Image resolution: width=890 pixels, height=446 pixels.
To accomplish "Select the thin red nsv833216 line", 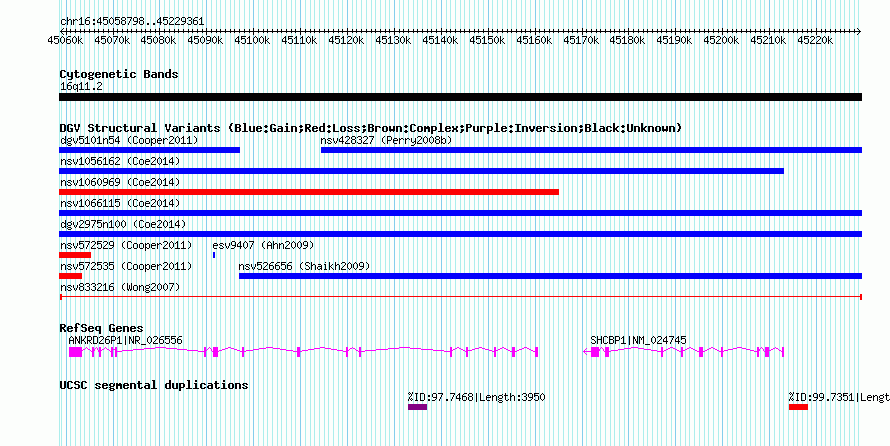I will [x=460, y=297].
